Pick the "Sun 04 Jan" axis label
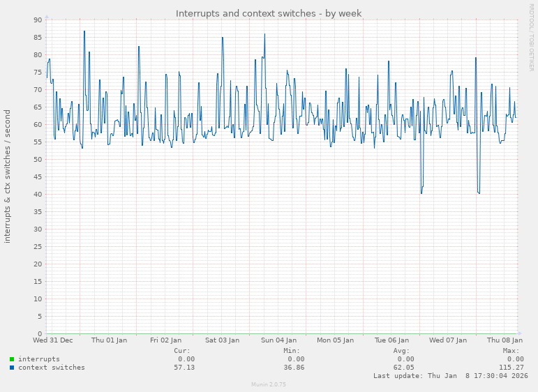538x392 pixels. tap(278, 340)
